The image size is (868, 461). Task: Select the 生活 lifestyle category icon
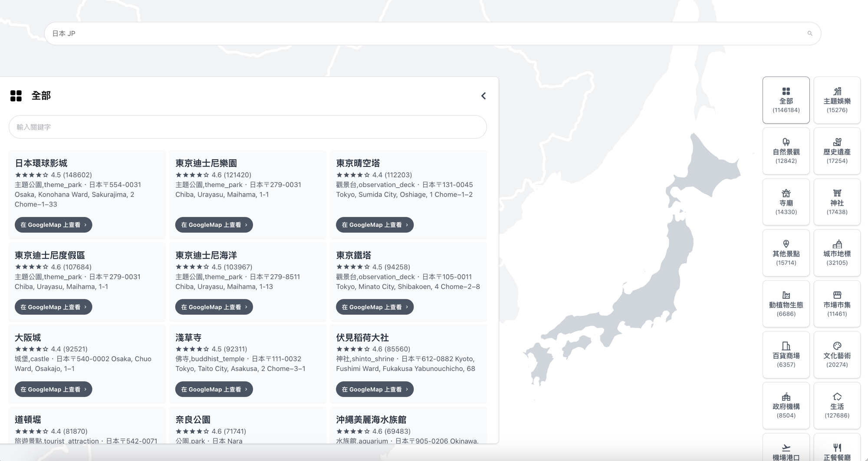(x=837, y=397)
